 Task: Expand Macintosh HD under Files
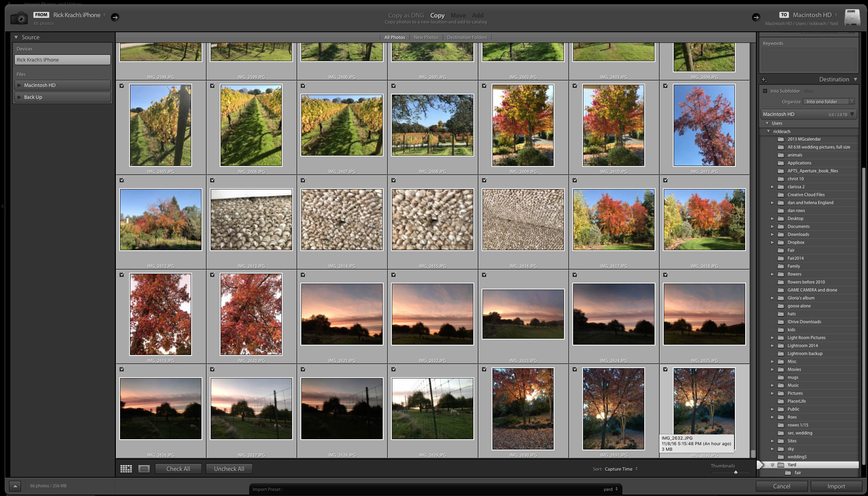click(19, 85)
